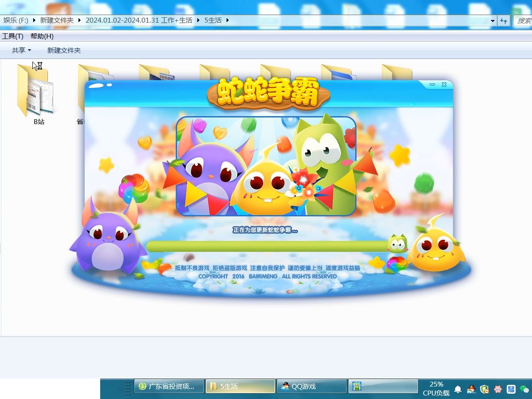Click the 谨防受骗上当 notice text
This screenshot has width=532, height=399.
(305, 268)
